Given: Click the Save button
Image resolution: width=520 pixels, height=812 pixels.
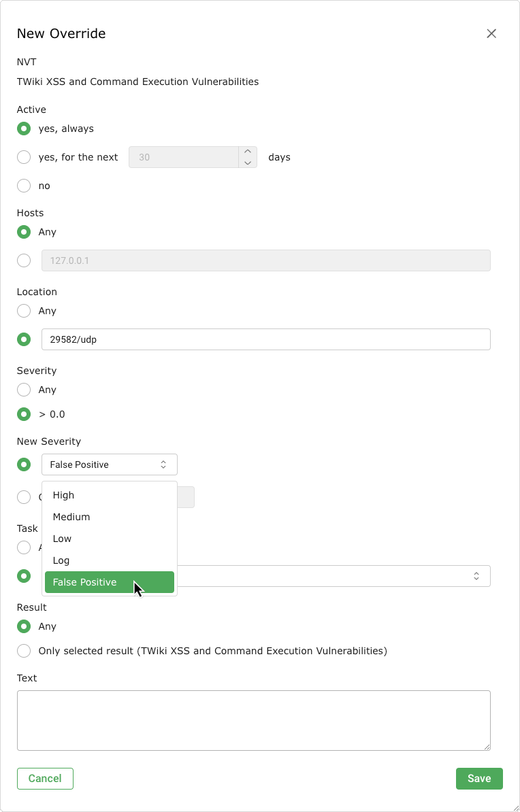Looking at the screenshot, I should pyautogui.click(x=478, y=779).
